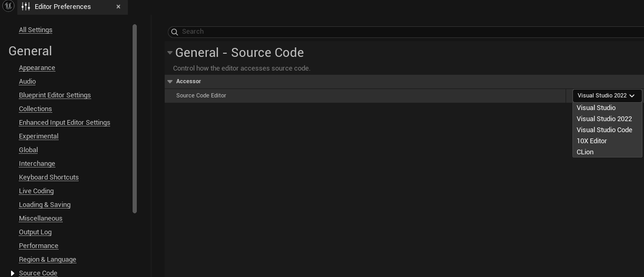Viewport: 644px width, 277px height.
Task: Open Live Coding settings
Action: click(36, 191)
